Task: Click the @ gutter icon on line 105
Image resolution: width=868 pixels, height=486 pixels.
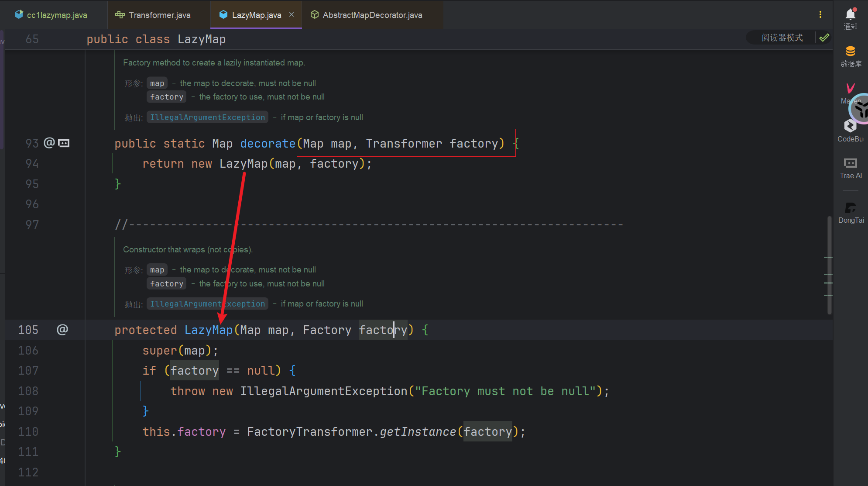Action: pos(62,330)
